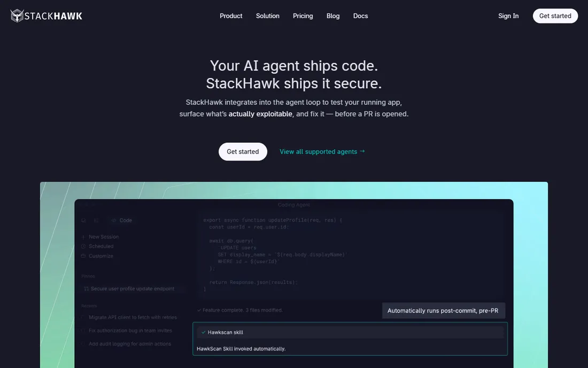Click the checkmark icon beside Hawkscan skill
This screenshot has width=588, height=368.
click(x=203, y=332)
